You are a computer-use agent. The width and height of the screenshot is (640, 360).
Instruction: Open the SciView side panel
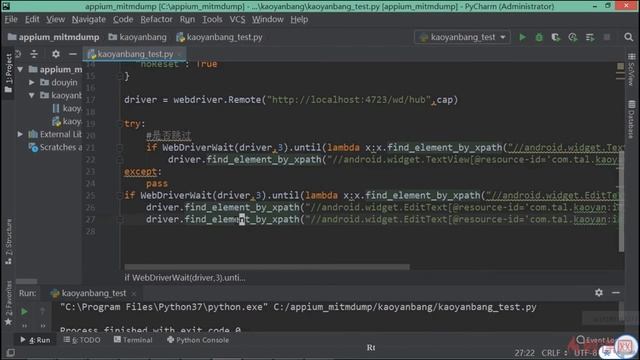(631, 69)
